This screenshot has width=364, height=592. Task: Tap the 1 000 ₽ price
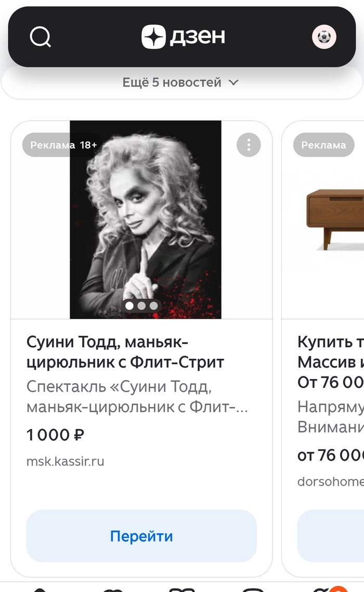coord(56,435)
